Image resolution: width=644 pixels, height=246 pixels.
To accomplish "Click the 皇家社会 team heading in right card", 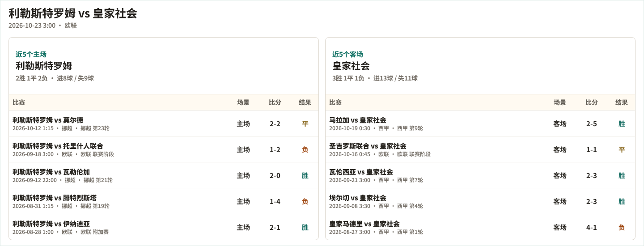I will point(351,66).
